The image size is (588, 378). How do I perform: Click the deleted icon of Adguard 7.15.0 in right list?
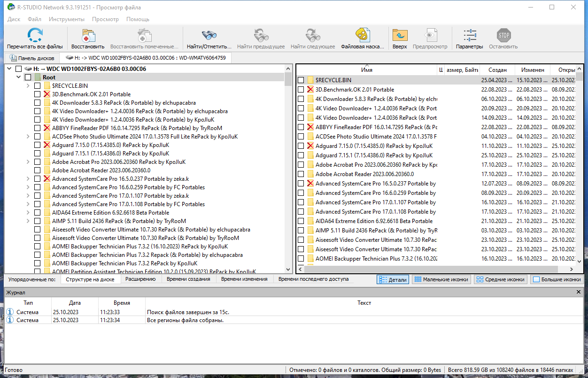[310, 146]
